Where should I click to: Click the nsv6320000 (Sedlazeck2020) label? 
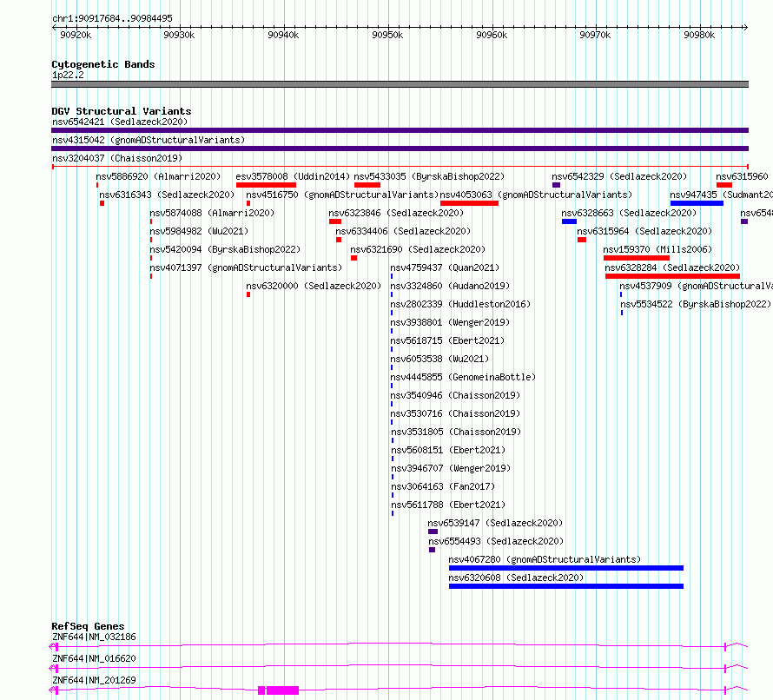pos(314,286)
